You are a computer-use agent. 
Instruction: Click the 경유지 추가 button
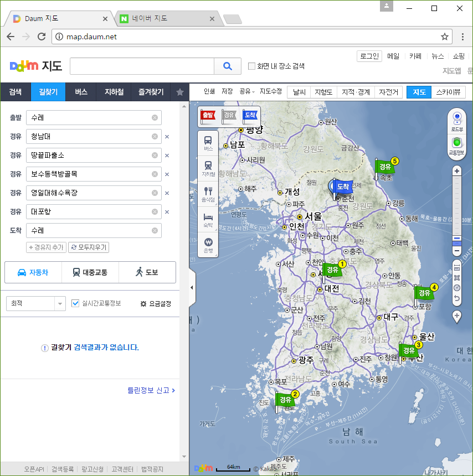(46, 247)
